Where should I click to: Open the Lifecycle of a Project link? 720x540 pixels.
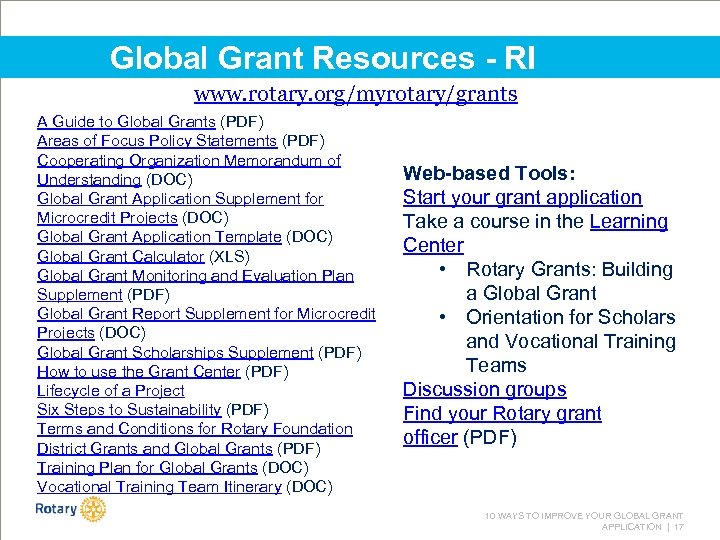pos(111,390)
